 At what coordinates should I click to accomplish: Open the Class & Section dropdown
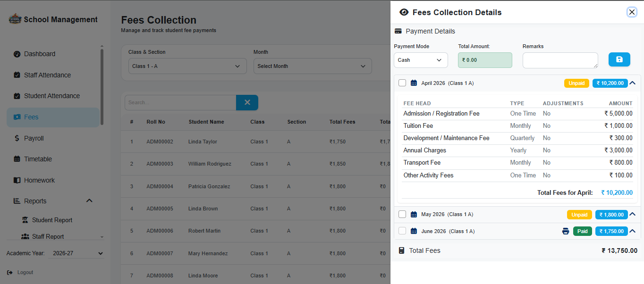pyautogui.click(x=187, y=66)
